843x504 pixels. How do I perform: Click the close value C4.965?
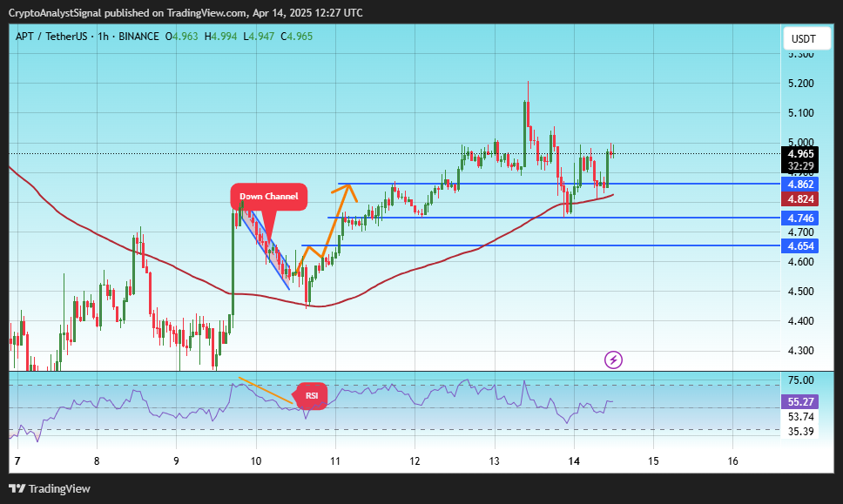296,37
